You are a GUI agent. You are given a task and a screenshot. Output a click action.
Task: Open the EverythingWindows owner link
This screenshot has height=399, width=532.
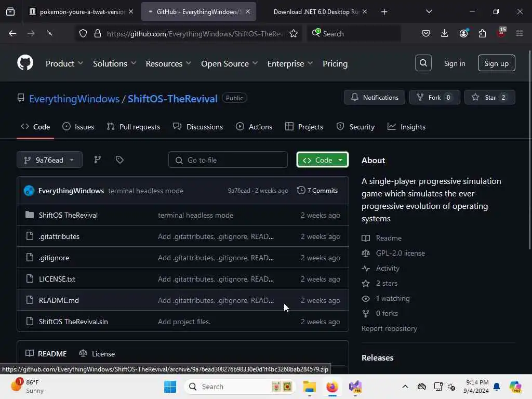[x=74, y=99]
